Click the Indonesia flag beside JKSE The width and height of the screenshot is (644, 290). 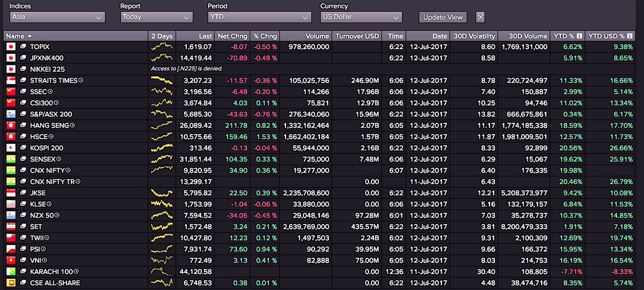[10, 192]
